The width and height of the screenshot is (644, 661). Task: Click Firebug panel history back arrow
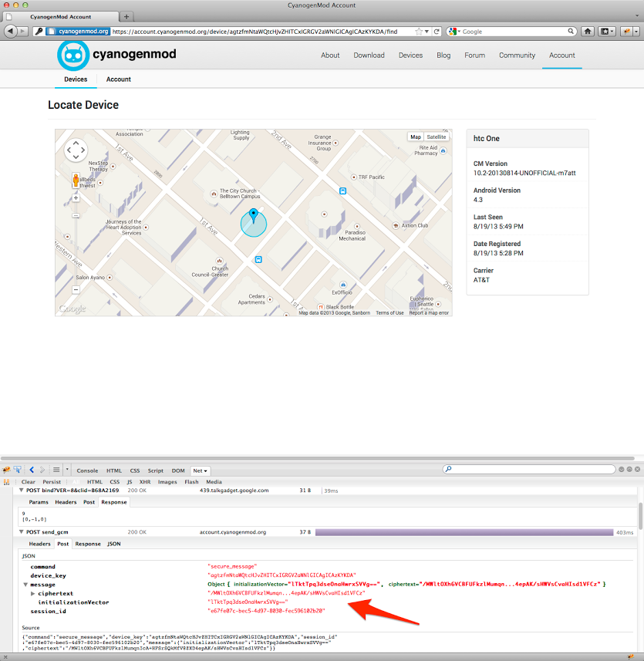[x=32, y=470]
